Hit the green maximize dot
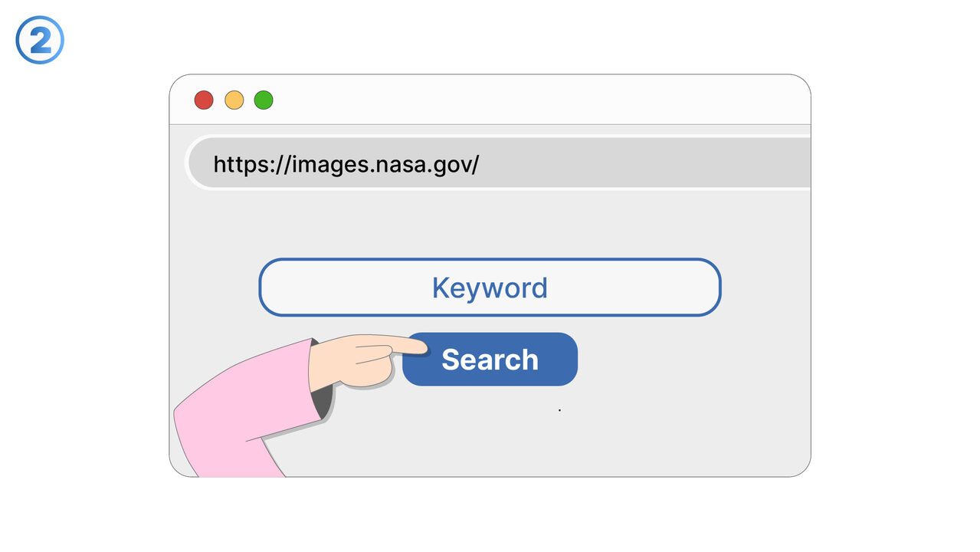Viewport: 980px width, 552px height. pos(264,100)
